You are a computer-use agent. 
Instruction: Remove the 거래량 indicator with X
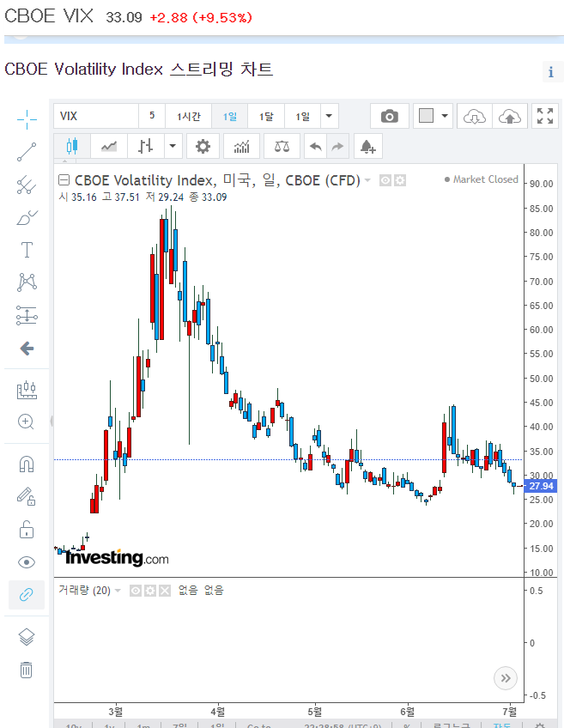point(165,591)
